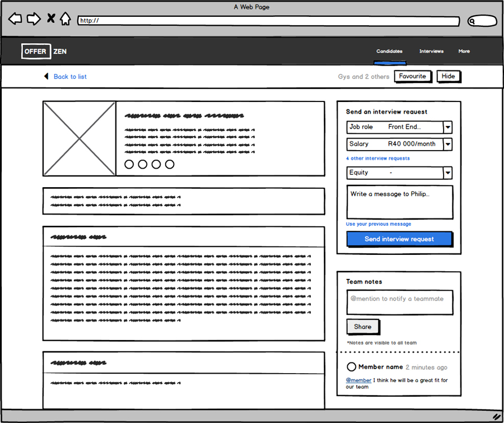
Task: Click the triangle arrow beside Back to list
Action: tap(46, 76)
